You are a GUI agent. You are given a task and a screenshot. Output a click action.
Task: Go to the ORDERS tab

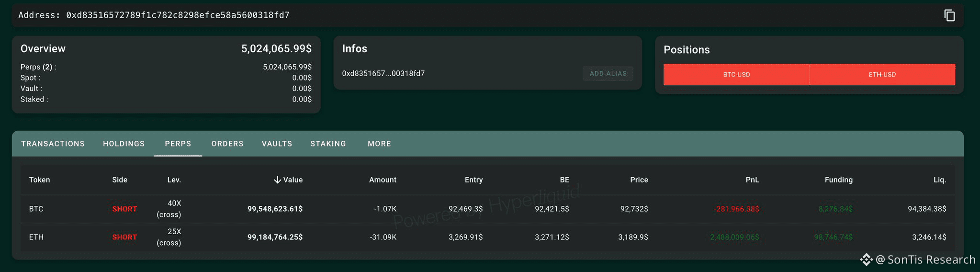click(x=227, y=144)
